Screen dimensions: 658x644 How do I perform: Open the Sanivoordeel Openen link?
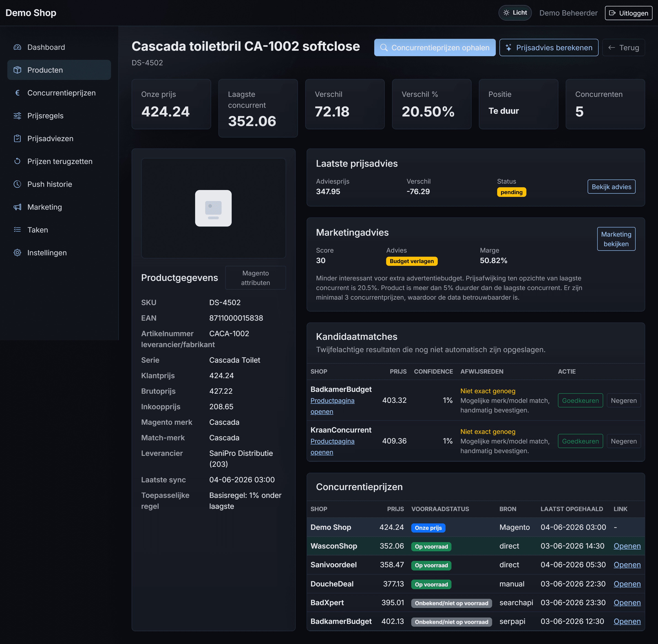tap(627, 565)
